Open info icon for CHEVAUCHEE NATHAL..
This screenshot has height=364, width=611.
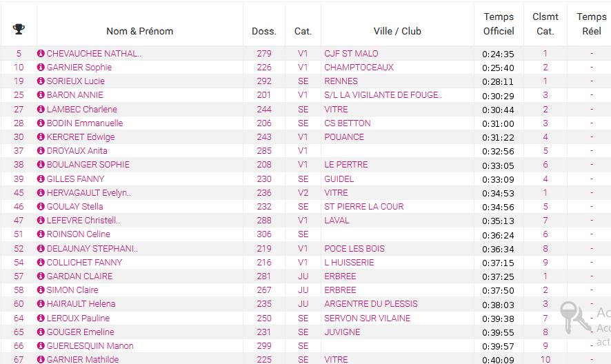point(41,53)
